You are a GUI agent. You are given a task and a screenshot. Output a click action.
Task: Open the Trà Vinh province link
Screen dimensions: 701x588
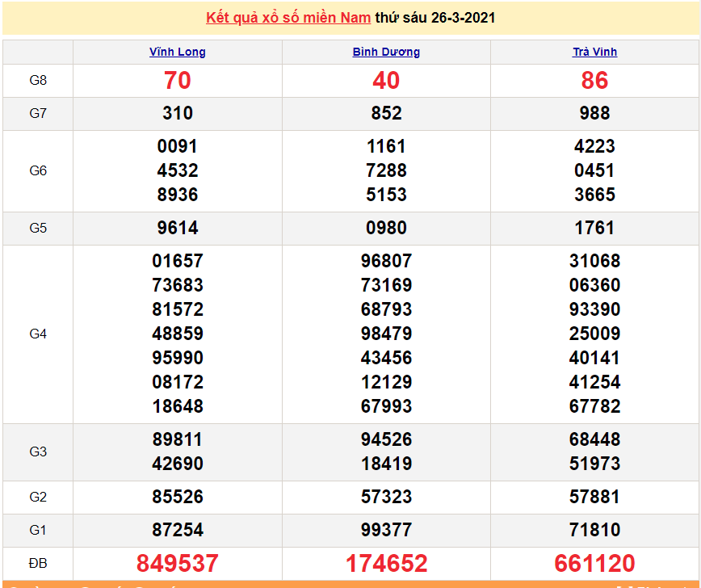tap(594, 52)
